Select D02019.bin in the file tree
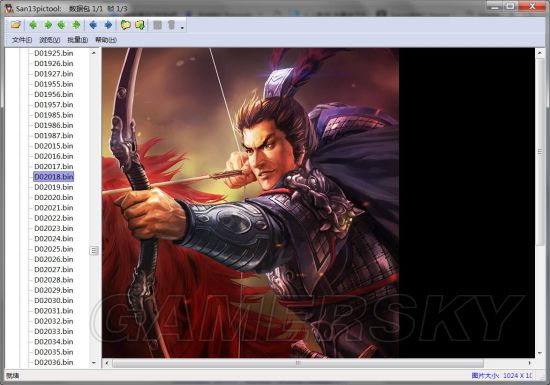The image size is (550, 385). coord(54,187)
